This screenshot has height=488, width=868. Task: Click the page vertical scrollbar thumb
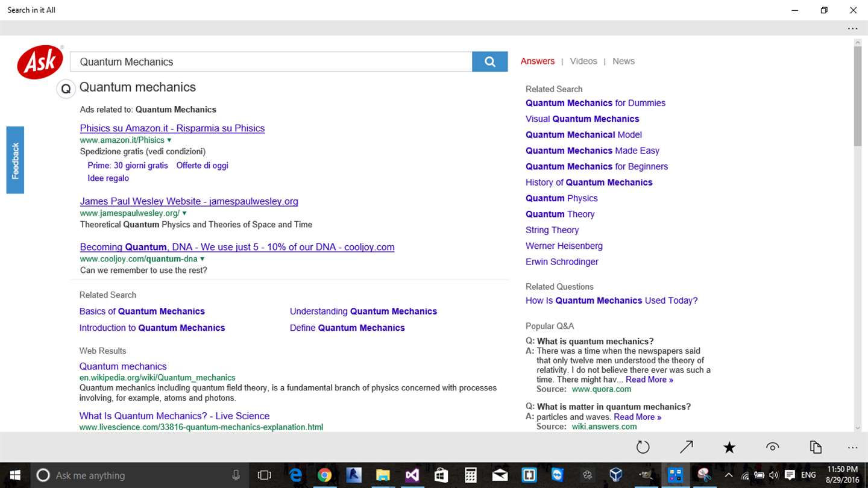pos(857,95)
